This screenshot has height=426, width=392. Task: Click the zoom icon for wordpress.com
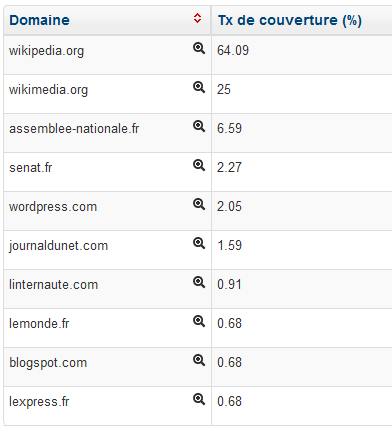tap(199, 204)
